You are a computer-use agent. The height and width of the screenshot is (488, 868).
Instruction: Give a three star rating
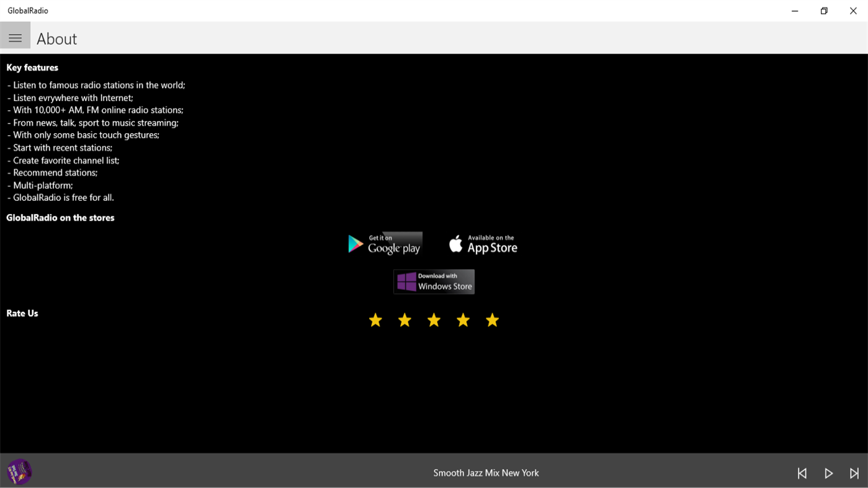coord(433,320)
